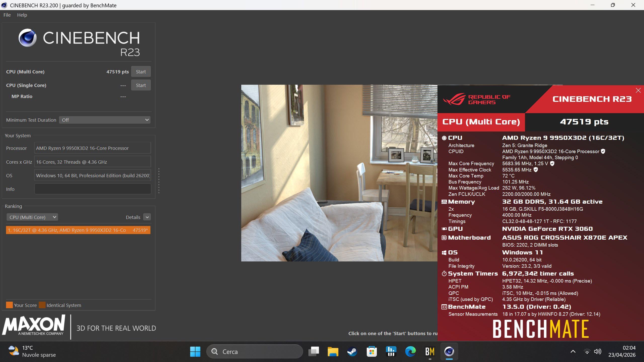644x362 pixels.
Task: Expand the ranking Details chevron
Action: pyautogui.click(x=147, y=217)
